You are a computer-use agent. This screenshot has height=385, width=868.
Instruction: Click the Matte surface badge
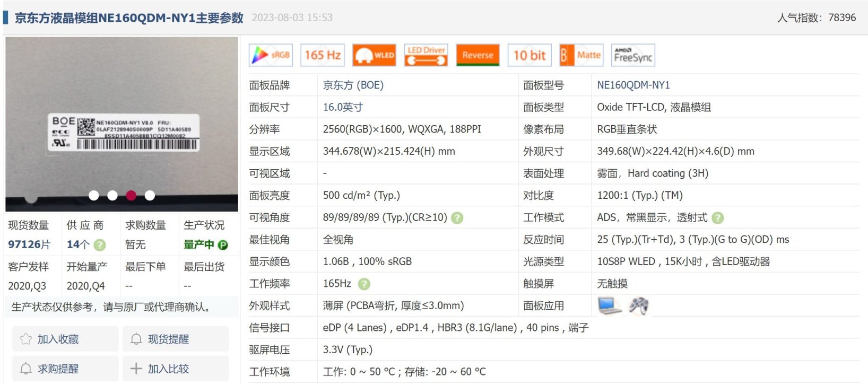click(x=581, y=55)
